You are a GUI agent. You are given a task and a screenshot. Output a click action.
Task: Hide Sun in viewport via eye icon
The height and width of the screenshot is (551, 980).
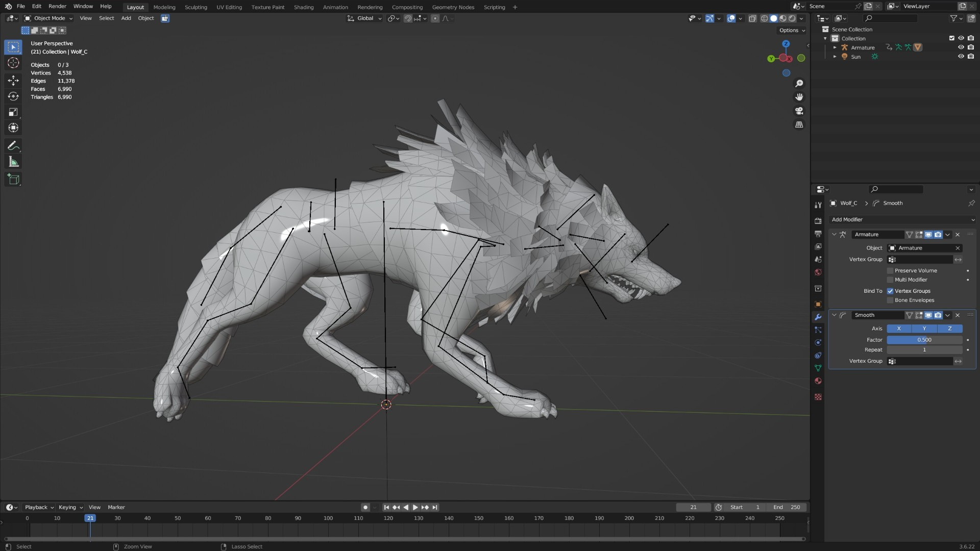click(961, 57)
